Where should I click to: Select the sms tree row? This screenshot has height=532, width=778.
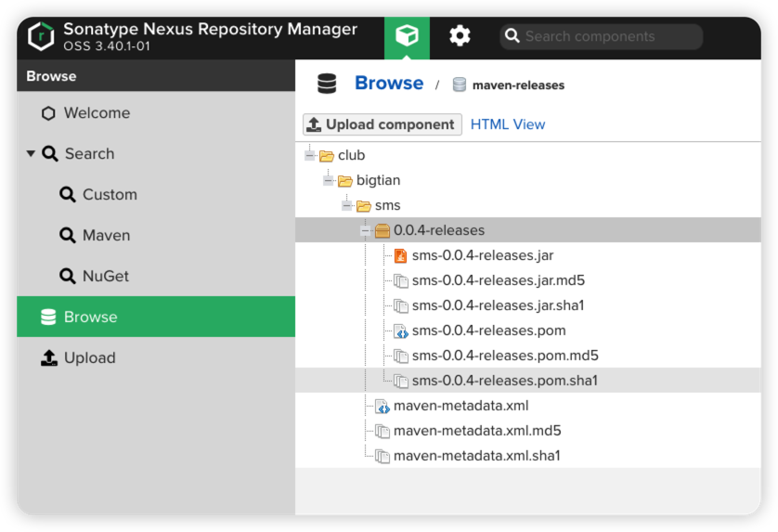pyautogui.click(x=528, y=205)
